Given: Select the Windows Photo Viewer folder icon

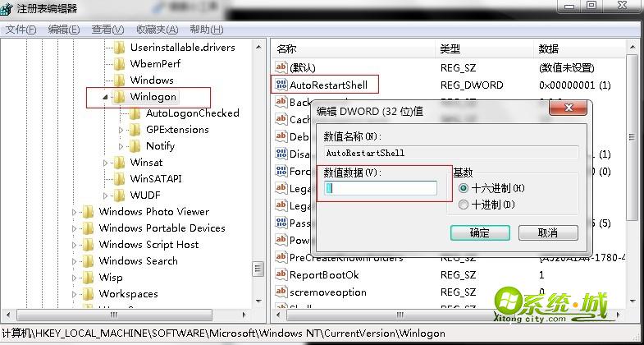Looking at the screenshot, I should tap(89, 212).
